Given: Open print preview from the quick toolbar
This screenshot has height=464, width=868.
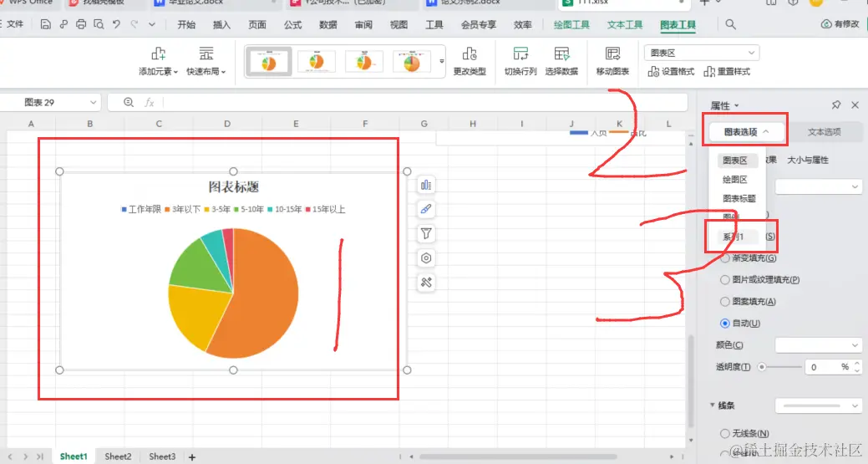Looking at the screenshot, I should (99, 24).
